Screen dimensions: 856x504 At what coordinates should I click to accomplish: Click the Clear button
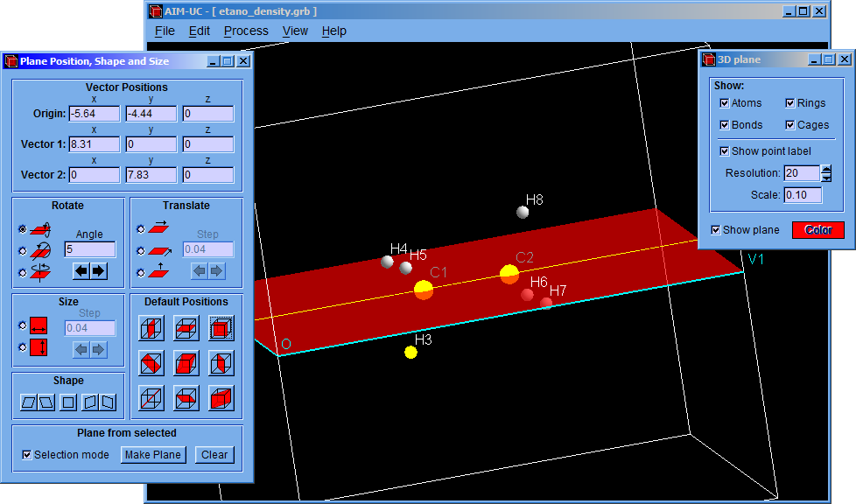tap(214, 455)
